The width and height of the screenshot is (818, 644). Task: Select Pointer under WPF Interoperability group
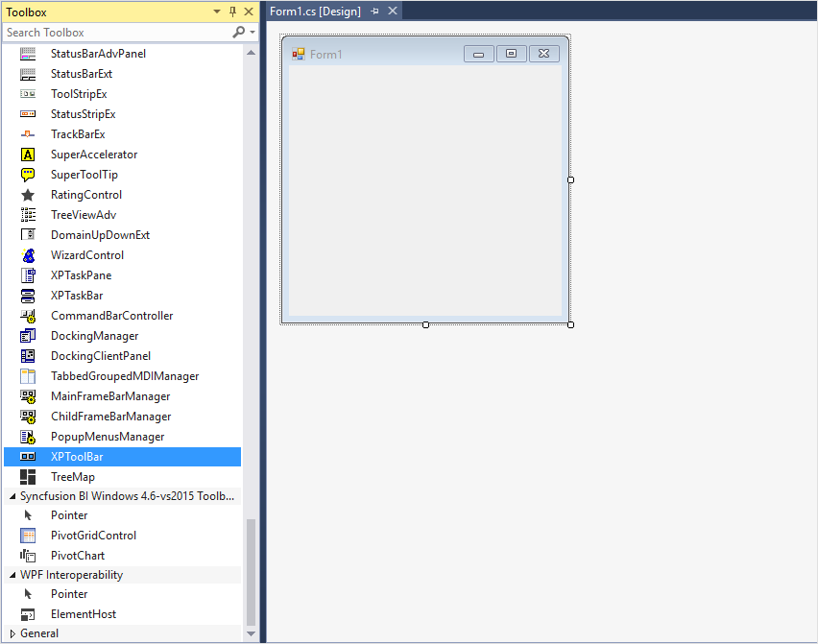69,594
